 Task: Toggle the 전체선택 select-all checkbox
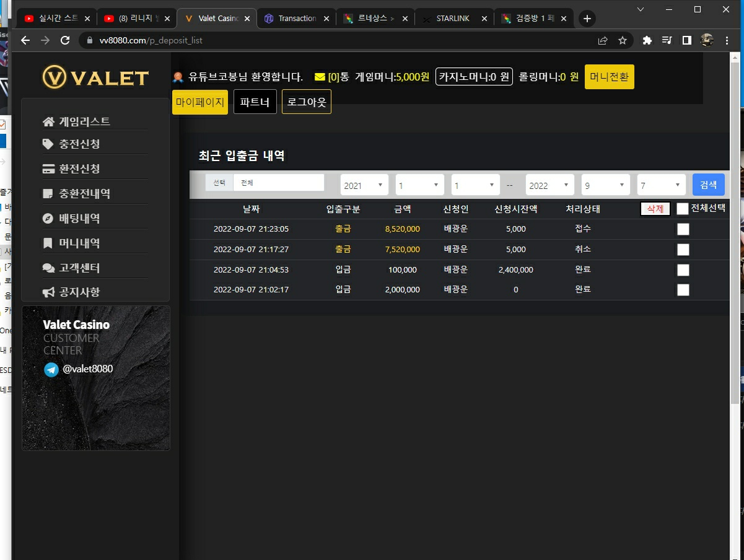(683, 209)
